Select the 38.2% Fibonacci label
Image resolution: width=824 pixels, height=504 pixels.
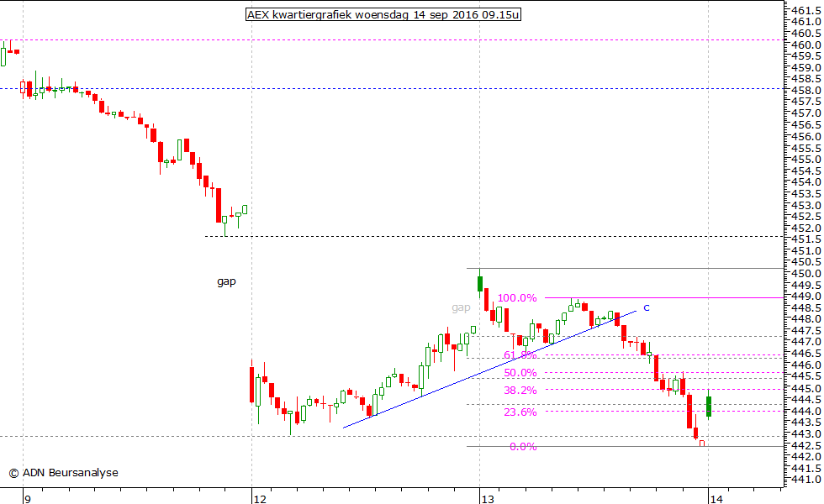coord(520,391)
